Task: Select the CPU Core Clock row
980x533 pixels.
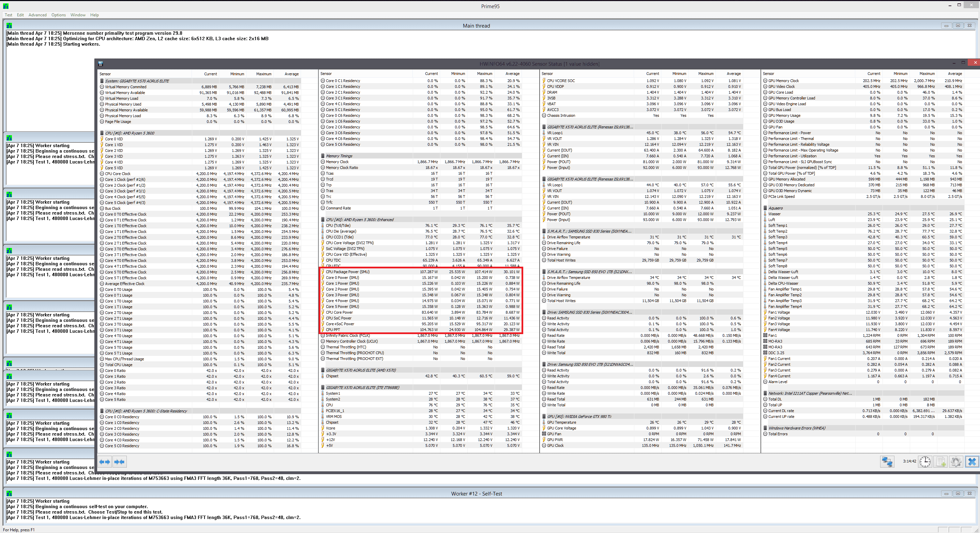Action: click(200, 174)
